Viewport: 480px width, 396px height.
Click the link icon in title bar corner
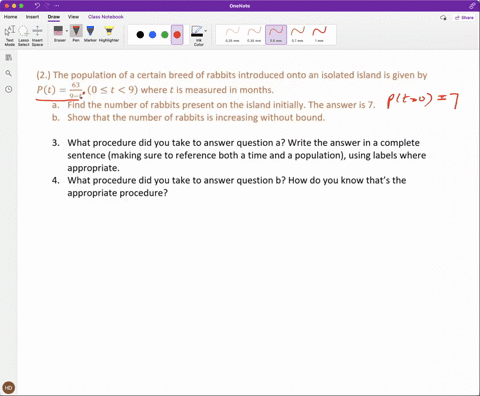(472, 6)
